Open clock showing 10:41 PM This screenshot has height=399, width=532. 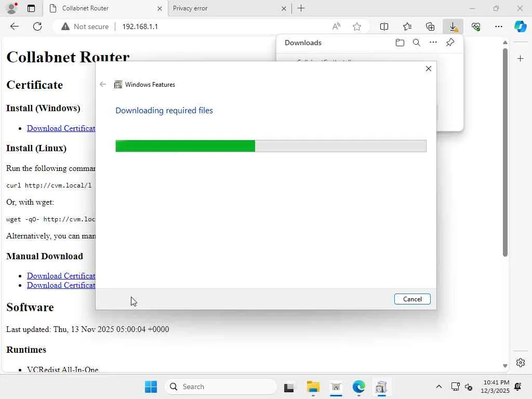pyautogui.click(x=495, y=387)
